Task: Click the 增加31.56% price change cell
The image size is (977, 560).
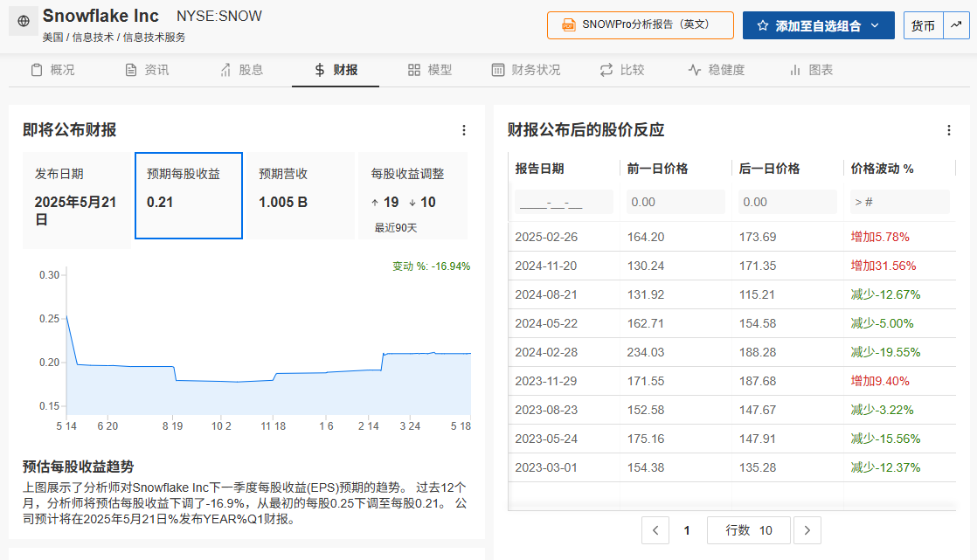Action: [883, 266]
